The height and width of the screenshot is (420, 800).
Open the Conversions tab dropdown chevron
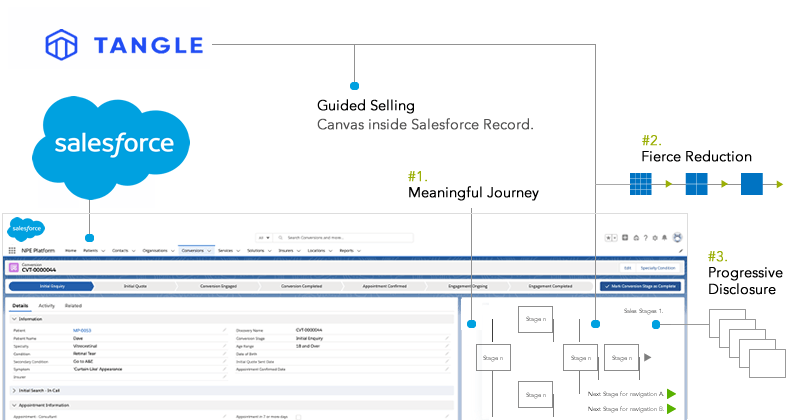pos(209,251)
